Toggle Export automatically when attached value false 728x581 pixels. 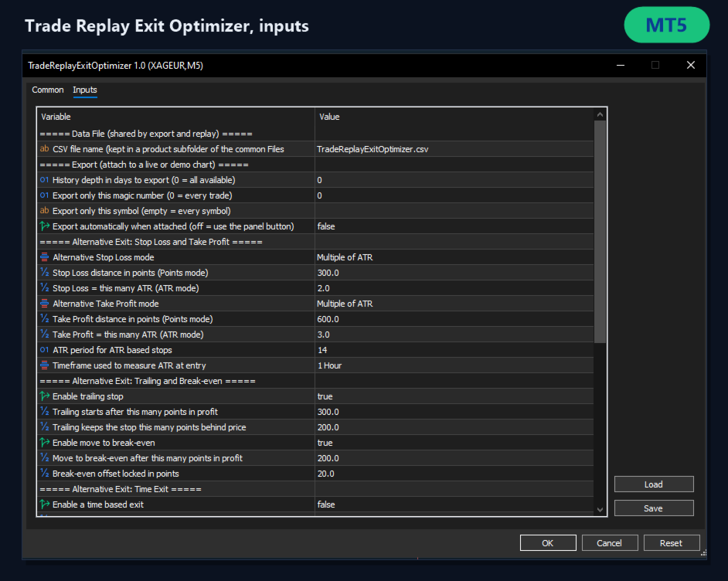pos(454,226)
